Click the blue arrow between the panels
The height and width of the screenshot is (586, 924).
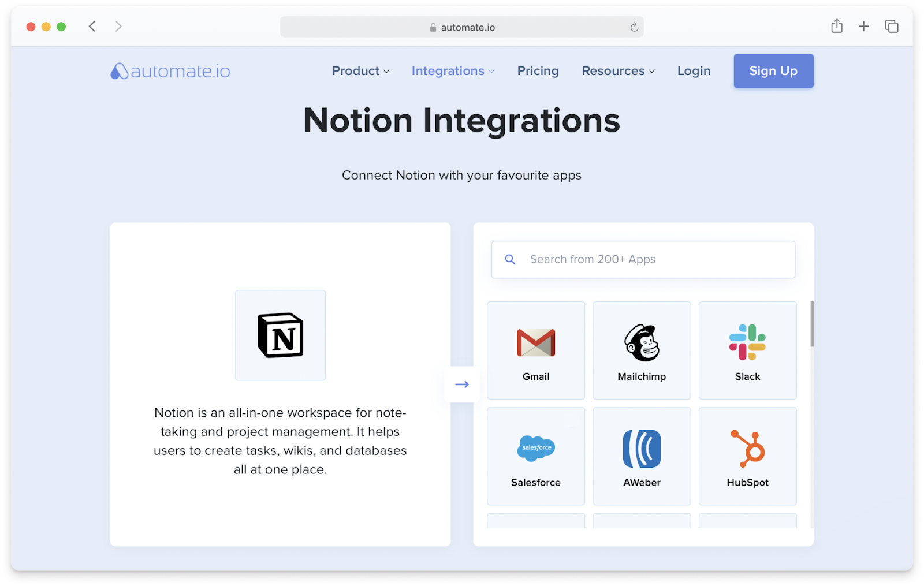tap(462, 385)
